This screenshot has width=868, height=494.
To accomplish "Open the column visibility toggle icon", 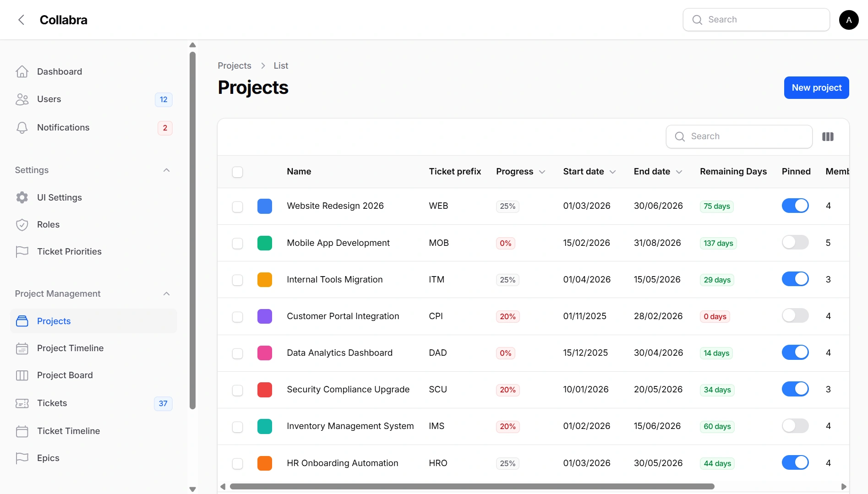I will click(828, 136).
